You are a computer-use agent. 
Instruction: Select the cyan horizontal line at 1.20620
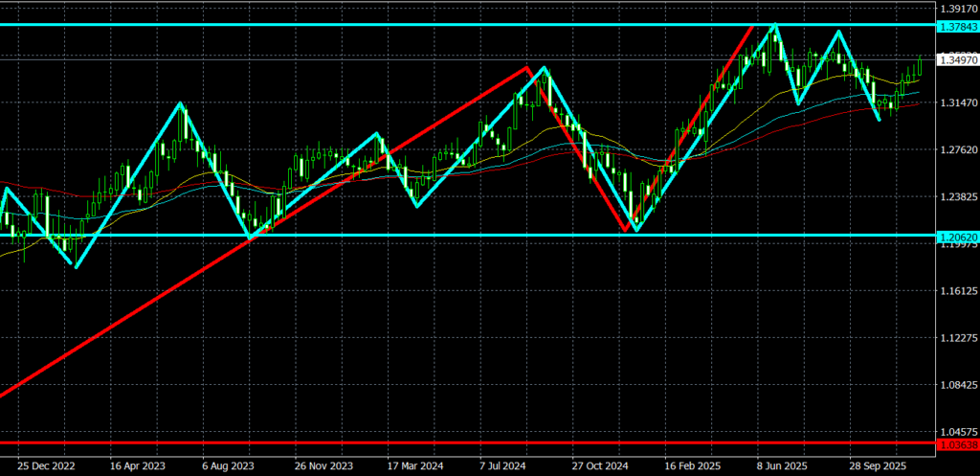pos(479,236)
